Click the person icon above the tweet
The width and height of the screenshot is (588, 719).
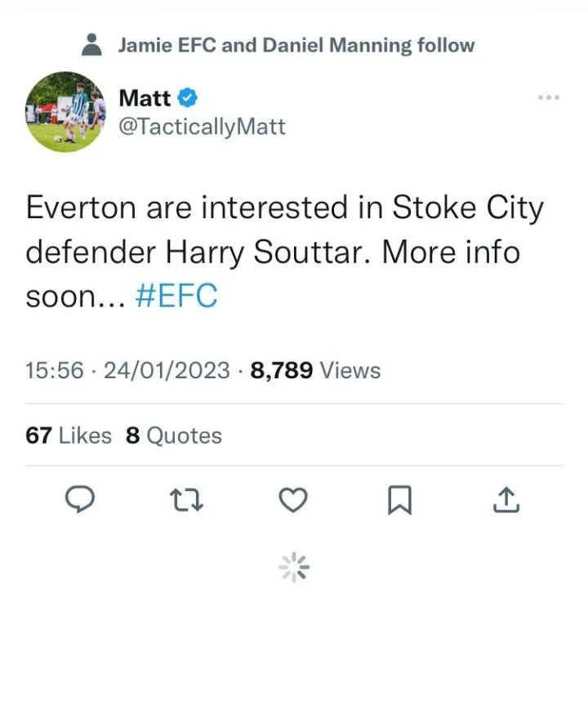pos(93,45)
